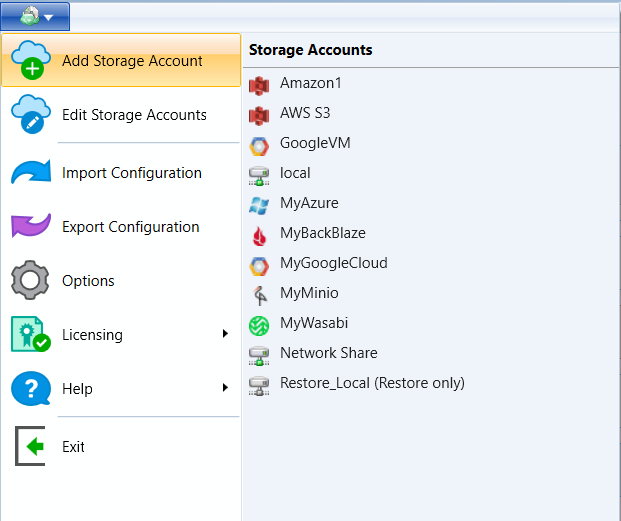Click the Options gear icon
The height and width of the screenshot is (521, 621).
tap(30, 280)
